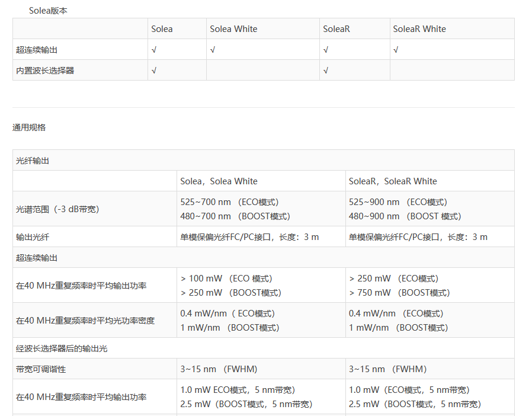Screen dimensions: 532x416
Task: Click the Solea White column header
Action: click(x=233, y=29)
